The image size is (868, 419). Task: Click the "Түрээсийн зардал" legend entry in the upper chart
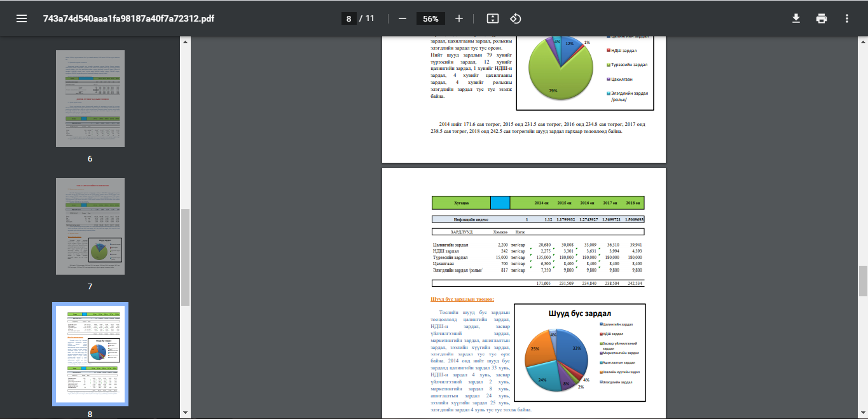pos(626,65)
